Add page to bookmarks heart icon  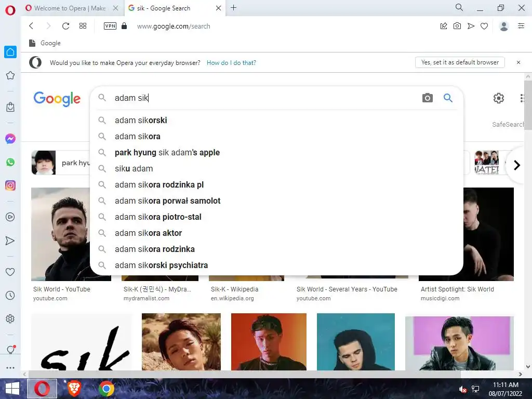tap(484, 26)
